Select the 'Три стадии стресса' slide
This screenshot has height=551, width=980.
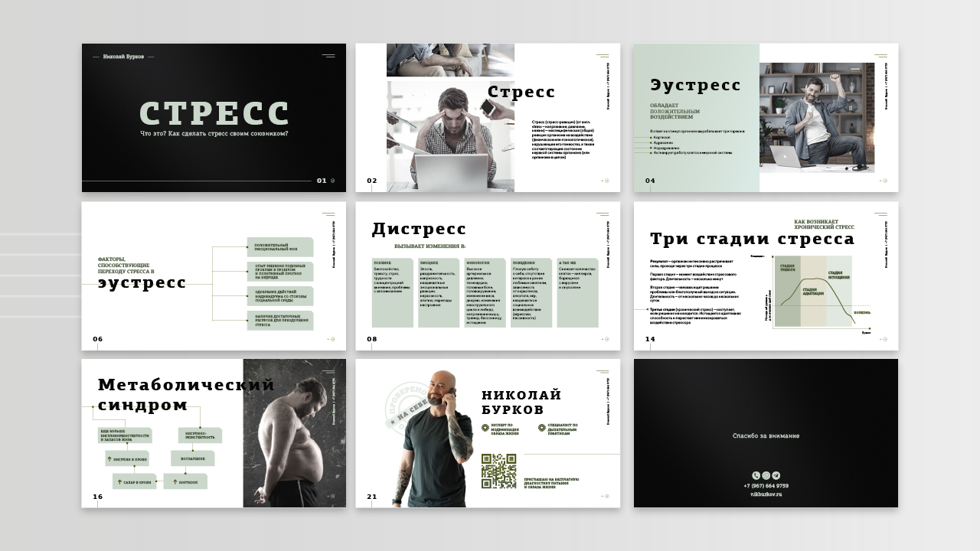[x=766, y=275]
